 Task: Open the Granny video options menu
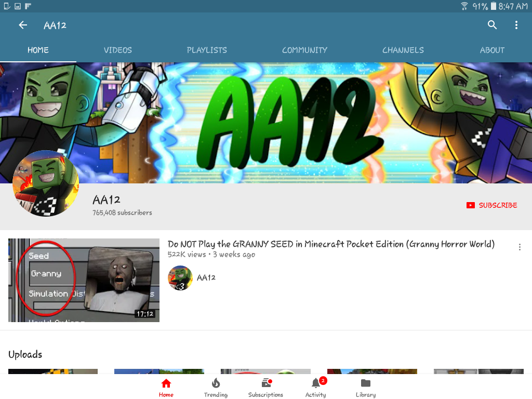point(520,247)
